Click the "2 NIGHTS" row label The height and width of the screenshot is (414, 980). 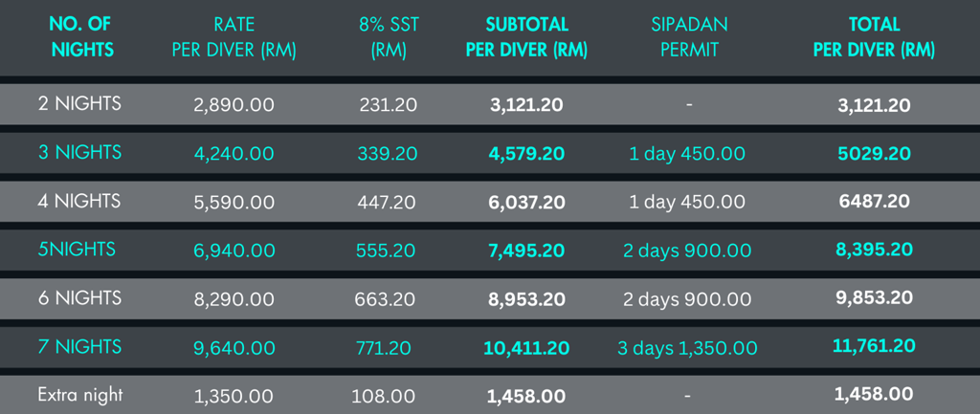(79, 103)
